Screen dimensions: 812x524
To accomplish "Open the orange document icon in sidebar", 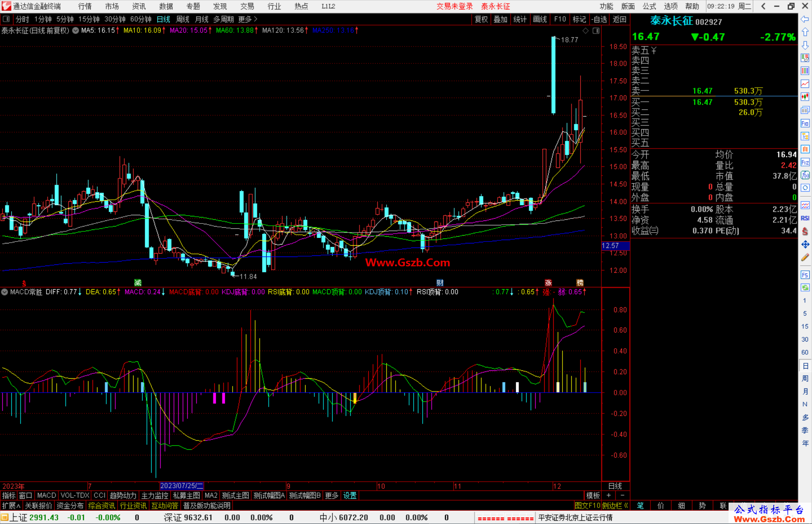I will tap(805, 149).
